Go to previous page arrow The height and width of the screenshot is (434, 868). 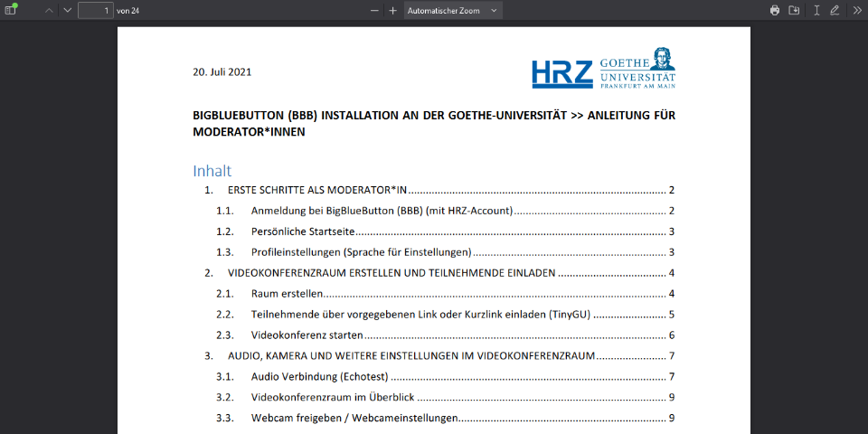click(49, 10)
